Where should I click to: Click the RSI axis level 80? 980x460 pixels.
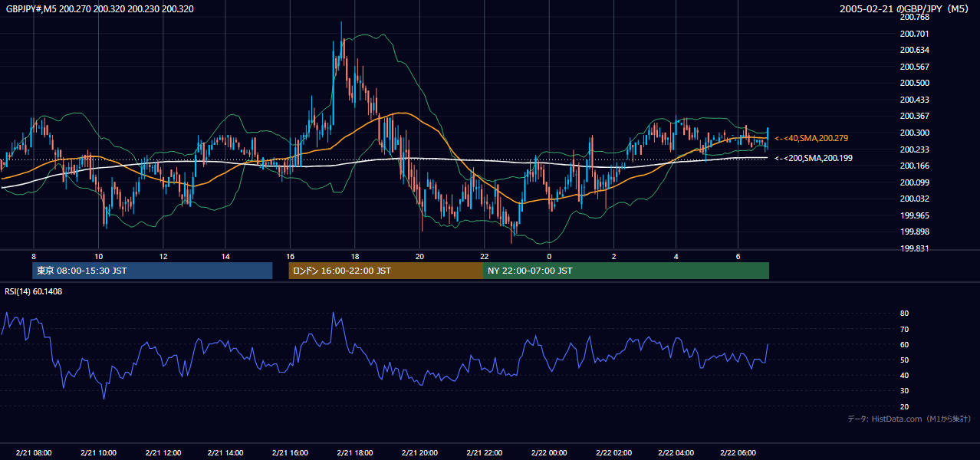click(x=904, y=314)
